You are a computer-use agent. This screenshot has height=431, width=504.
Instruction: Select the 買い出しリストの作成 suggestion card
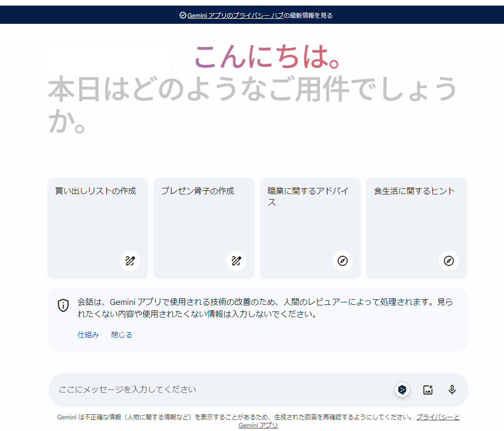coord(97,228)
